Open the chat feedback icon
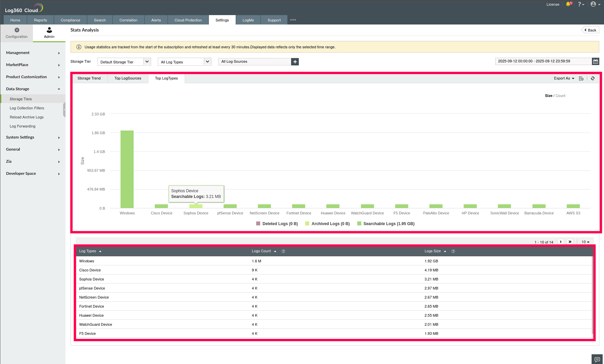The image size is (604, 364). click(597, 359)
